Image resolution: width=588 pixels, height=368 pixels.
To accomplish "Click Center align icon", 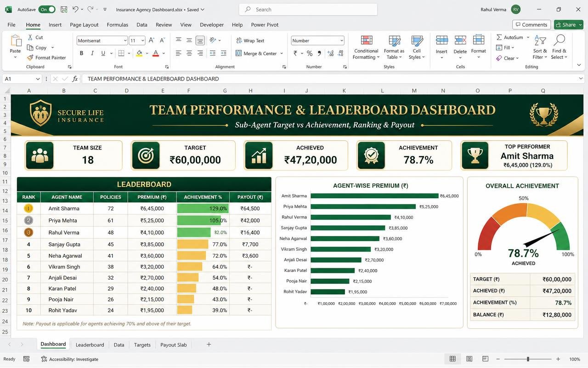I will 189,53.
